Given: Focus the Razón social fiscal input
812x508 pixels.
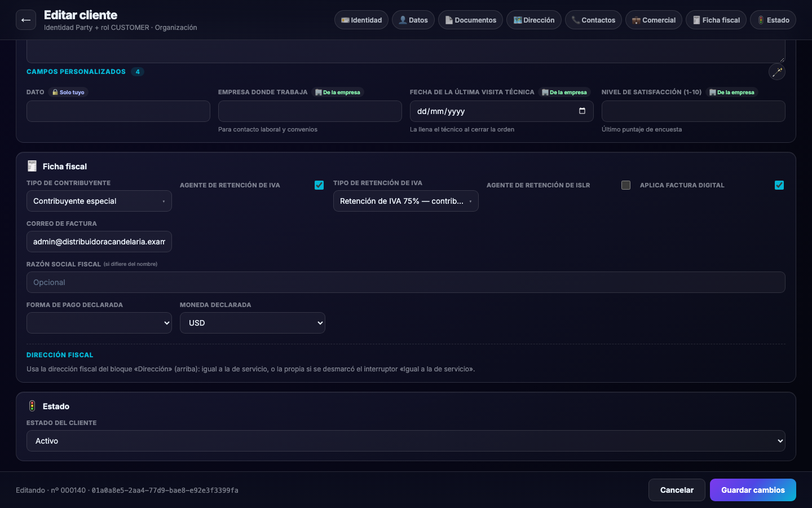Looking at the screenshot, I should pyautogui.click(x=406, y=282).
